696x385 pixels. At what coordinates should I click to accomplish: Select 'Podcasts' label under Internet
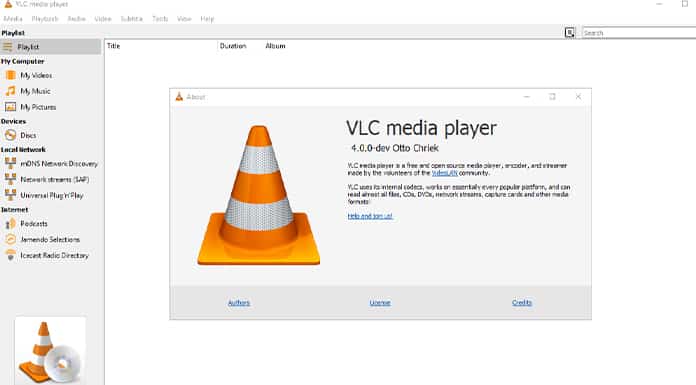[x=34, y=223]
